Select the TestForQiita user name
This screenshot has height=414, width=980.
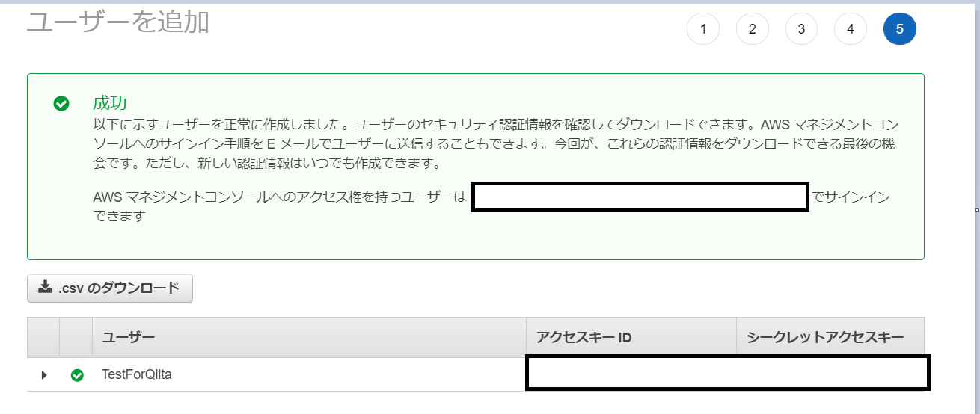tap(137, 374)
